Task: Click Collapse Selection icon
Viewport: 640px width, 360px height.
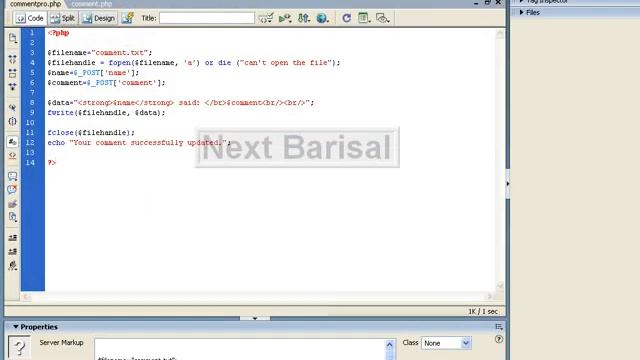Action: click(13, 73)
